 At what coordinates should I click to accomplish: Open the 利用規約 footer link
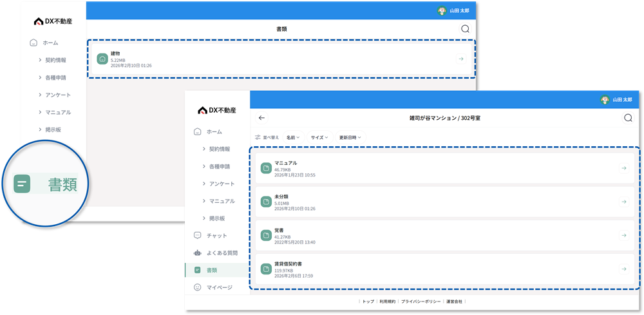(387, 301)
